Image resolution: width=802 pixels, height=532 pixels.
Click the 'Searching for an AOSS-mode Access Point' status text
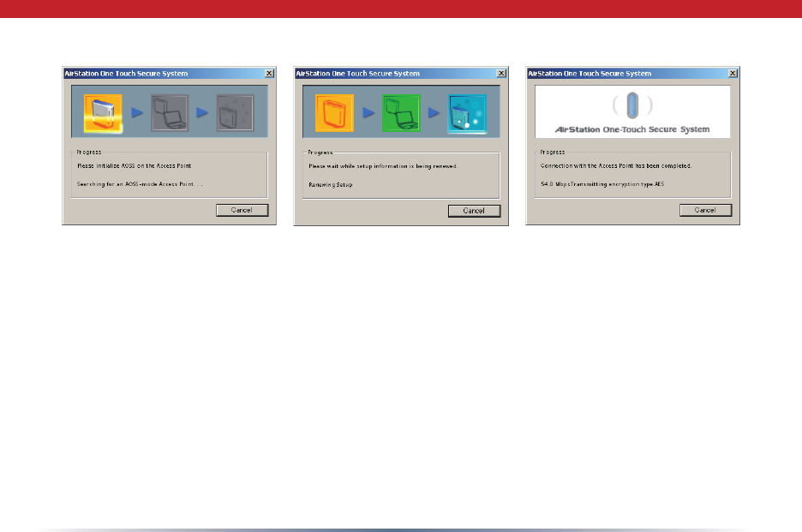coord(140,184)
